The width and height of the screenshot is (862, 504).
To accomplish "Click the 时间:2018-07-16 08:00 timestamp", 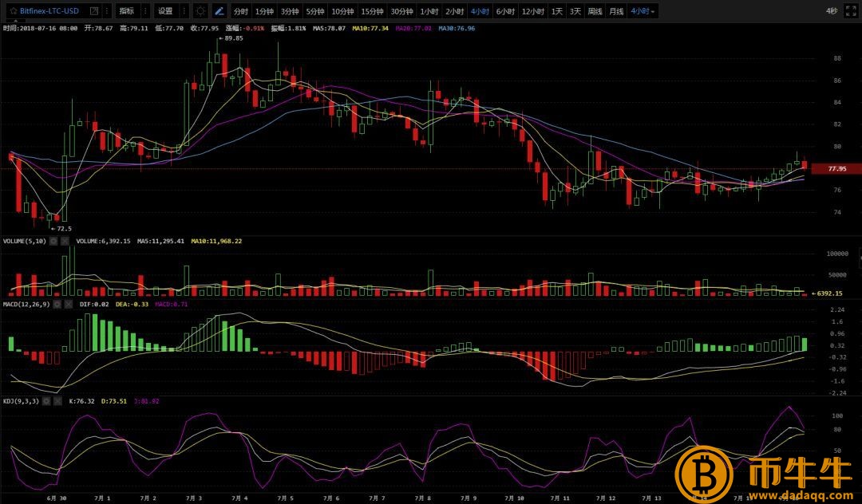I will pyautogui.click(x=40, y=28).
